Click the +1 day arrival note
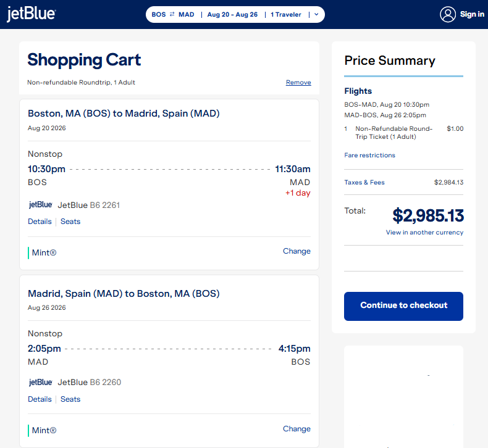This screenshot has height=448, width=488. click(x=298, y=193)
